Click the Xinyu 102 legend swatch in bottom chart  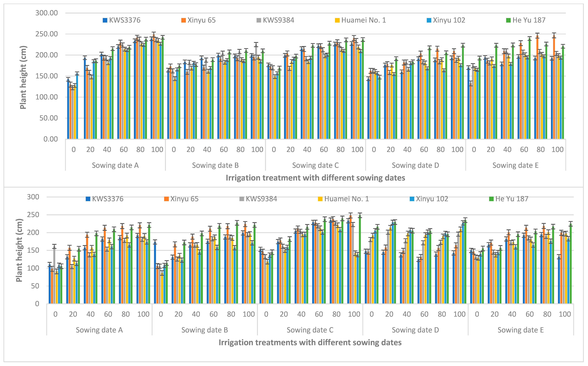(412, 199)
